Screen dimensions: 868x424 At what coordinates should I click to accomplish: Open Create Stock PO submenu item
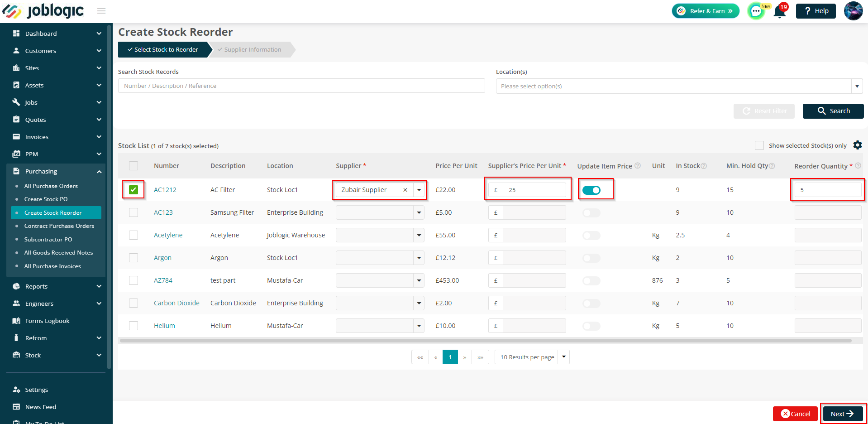(46, 199)
